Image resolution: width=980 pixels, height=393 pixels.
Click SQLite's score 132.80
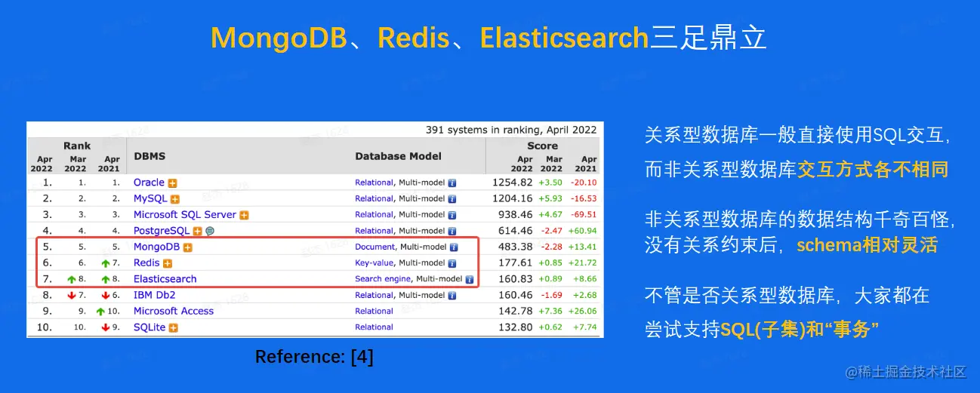pyautogui.click(x=516, y=327)
